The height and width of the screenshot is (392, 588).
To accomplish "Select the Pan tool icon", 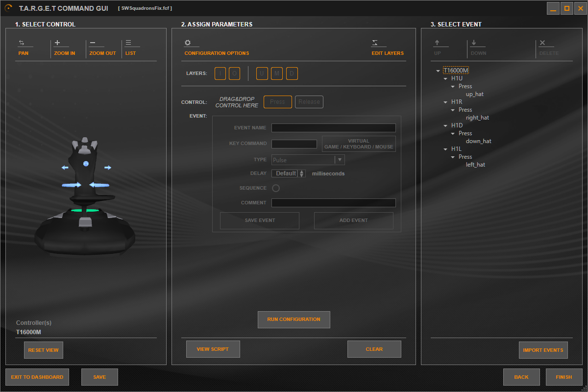I will 22,43.
